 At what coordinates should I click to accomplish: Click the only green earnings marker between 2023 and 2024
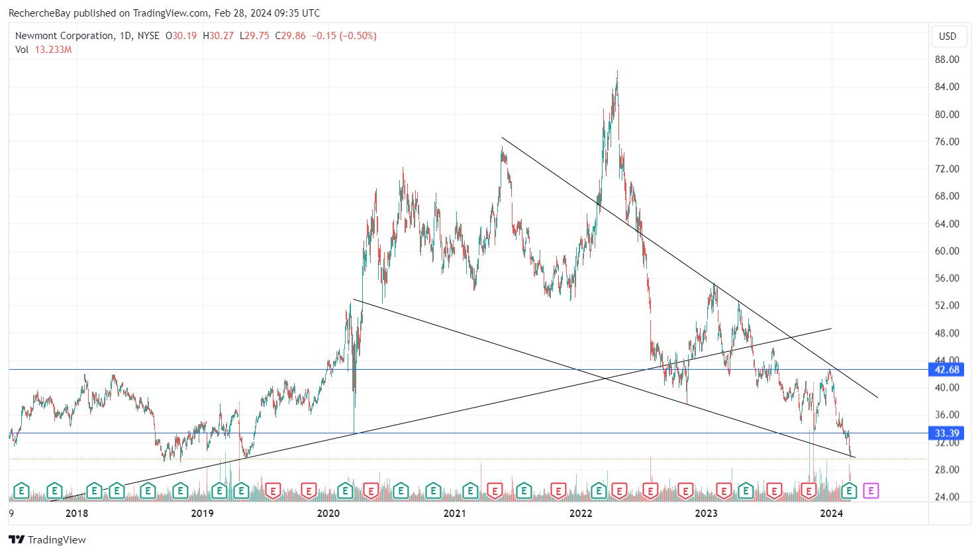pyautogui.click(x=746, y=491)
